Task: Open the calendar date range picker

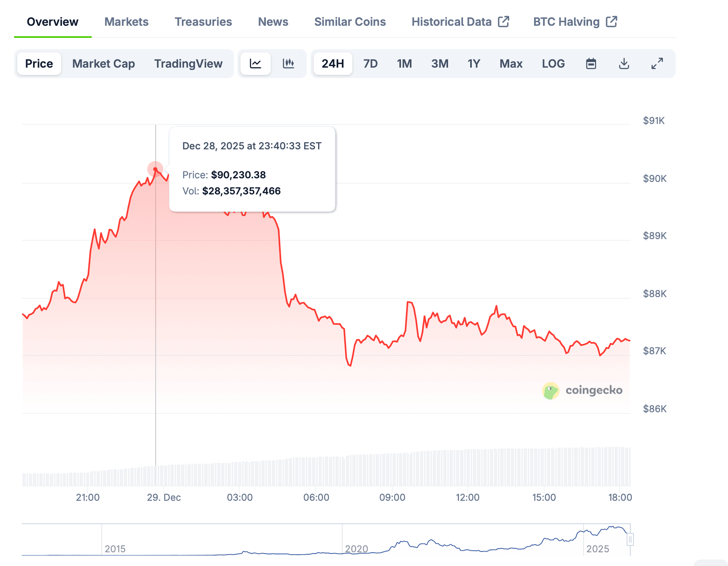Action: pos(591,64)
